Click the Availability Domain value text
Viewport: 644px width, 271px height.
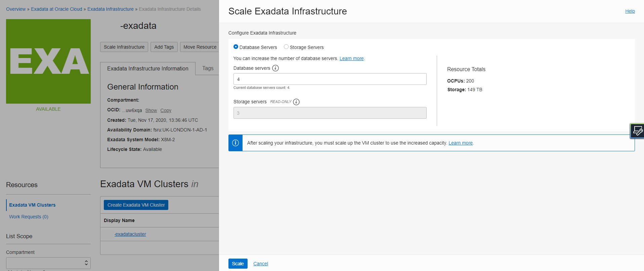pyautogui.click(x=180, y=130)
